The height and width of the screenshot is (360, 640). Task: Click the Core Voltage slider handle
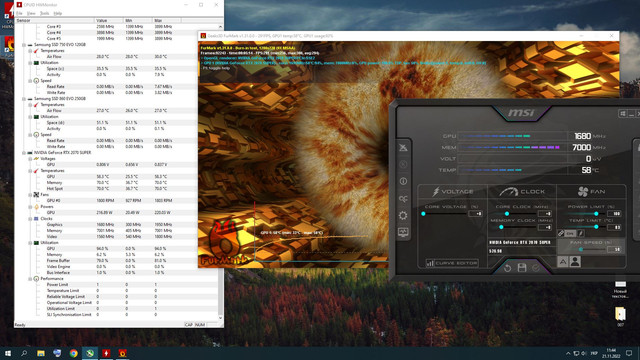click(x=423, y=214)
